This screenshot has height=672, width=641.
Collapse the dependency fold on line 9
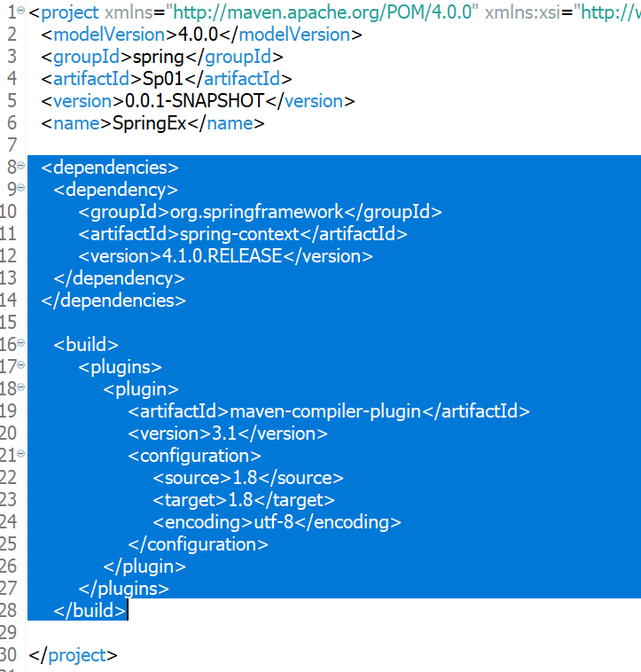click(x=20, y=187)
